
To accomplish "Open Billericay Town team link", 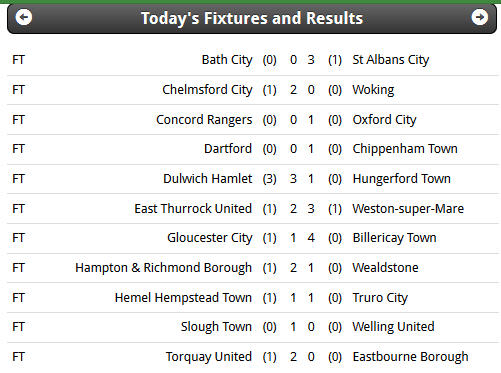I will click(x=394, y=238).
